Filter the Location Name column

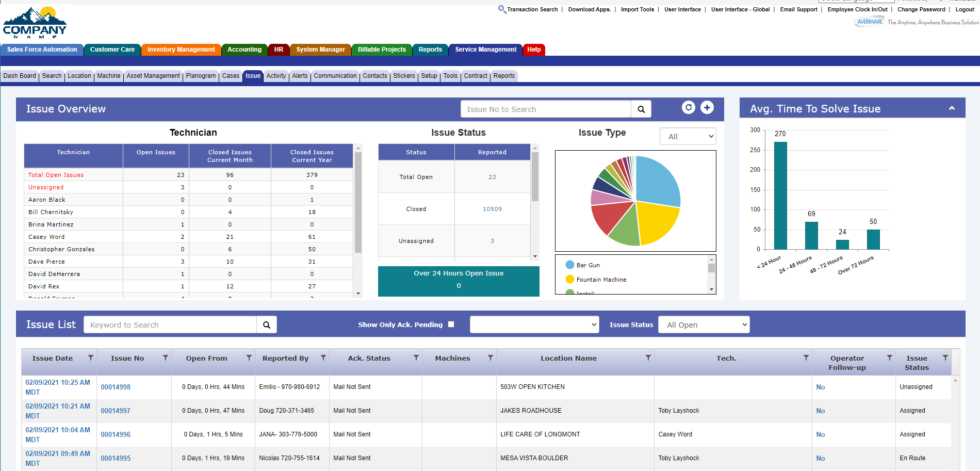point(648,358)
